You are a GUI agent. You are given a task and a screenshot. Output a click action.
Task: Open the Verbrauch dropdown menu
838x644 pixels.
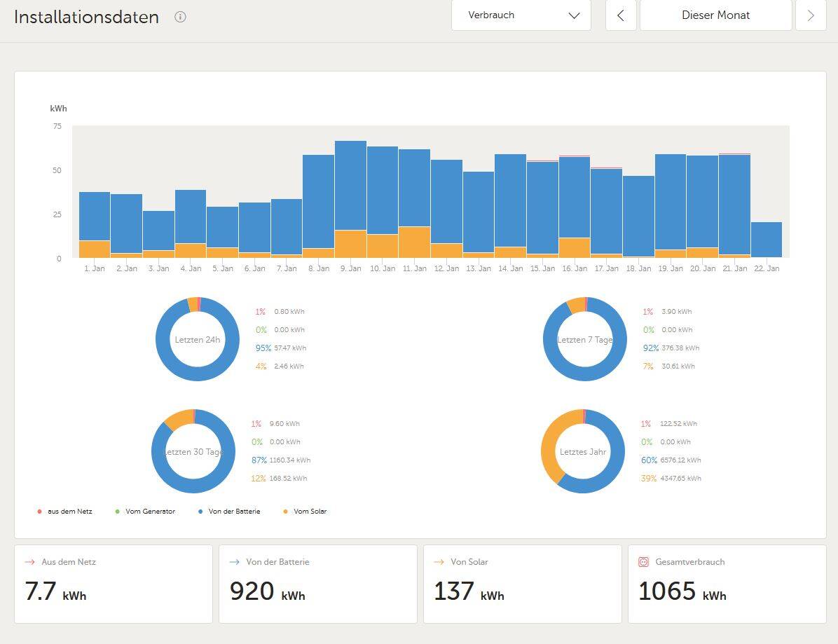point(521,15)
